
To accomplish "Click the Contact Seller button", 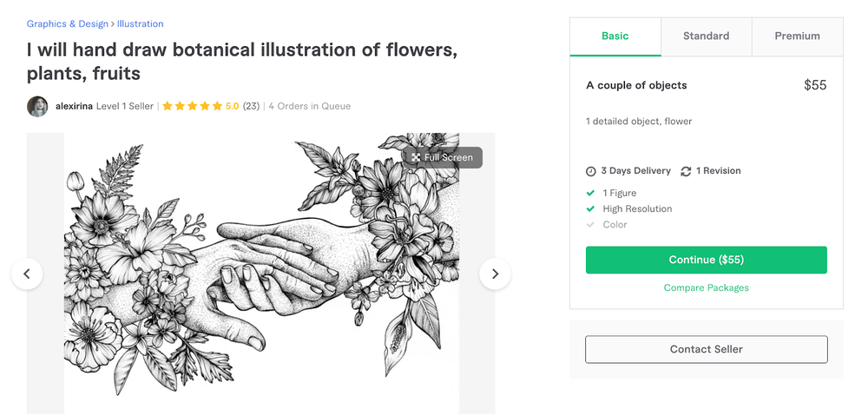I will 706,349.
